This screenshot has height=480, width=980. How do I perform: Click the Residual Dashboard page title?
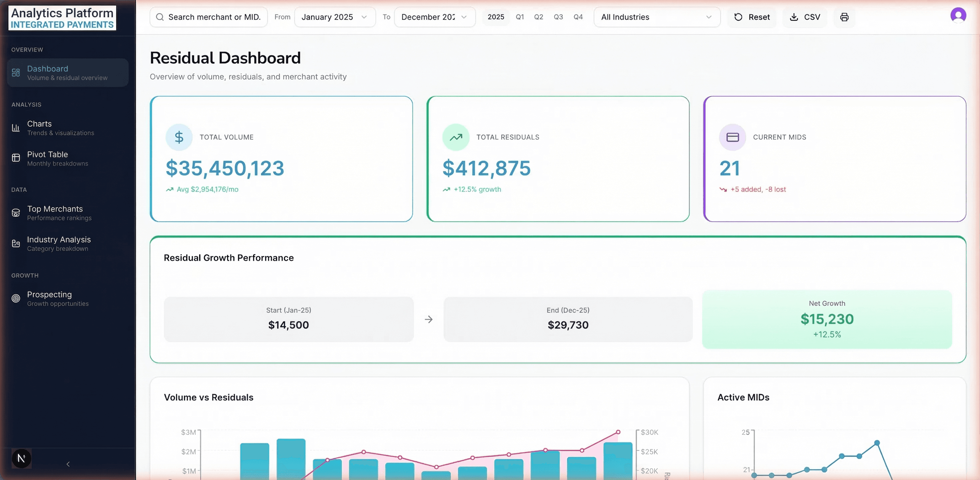225,58
